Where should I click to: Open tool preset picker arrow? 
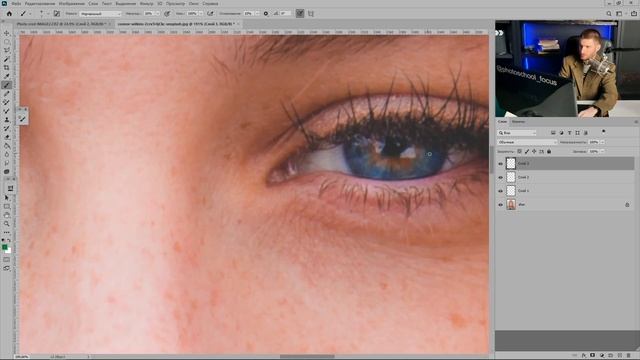point(30,13)
